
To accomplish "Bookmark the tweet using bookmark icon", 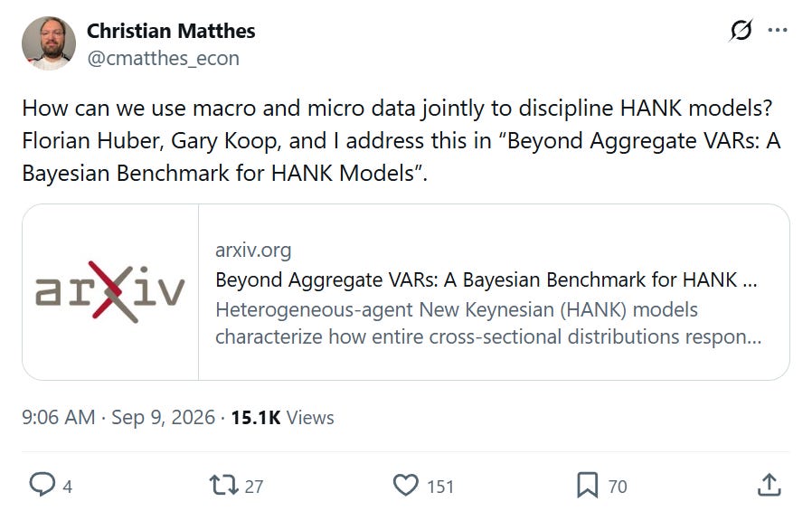I will pos(587,485).
